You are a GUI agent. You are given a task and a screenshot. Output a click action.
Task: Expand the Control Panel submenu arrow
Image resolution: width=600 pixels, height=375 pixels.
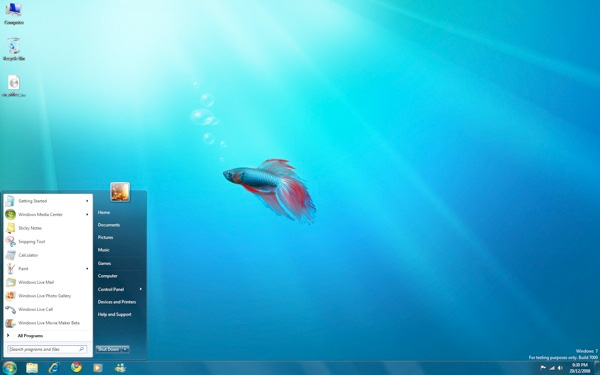coord(140,289)
